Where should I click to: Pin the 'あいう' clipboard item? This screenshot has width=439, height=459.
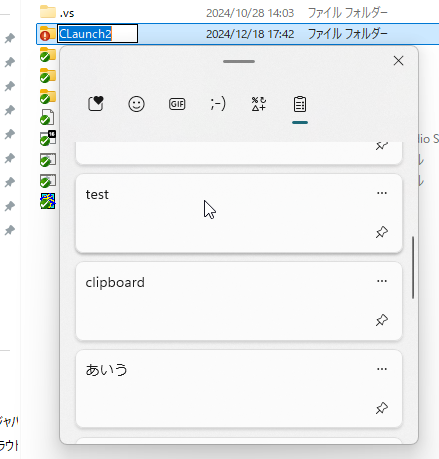(382, 408)
